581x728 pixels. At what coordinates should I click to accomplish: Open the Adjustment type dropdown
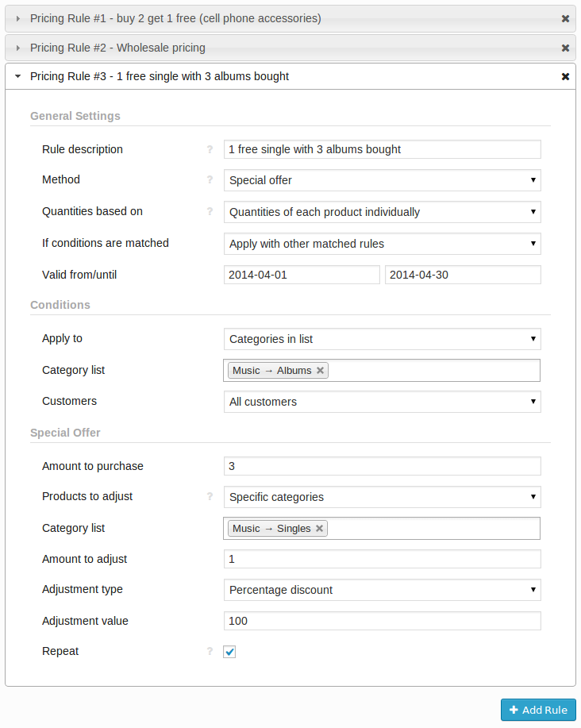pyautogui.click(x=382, y=590)
